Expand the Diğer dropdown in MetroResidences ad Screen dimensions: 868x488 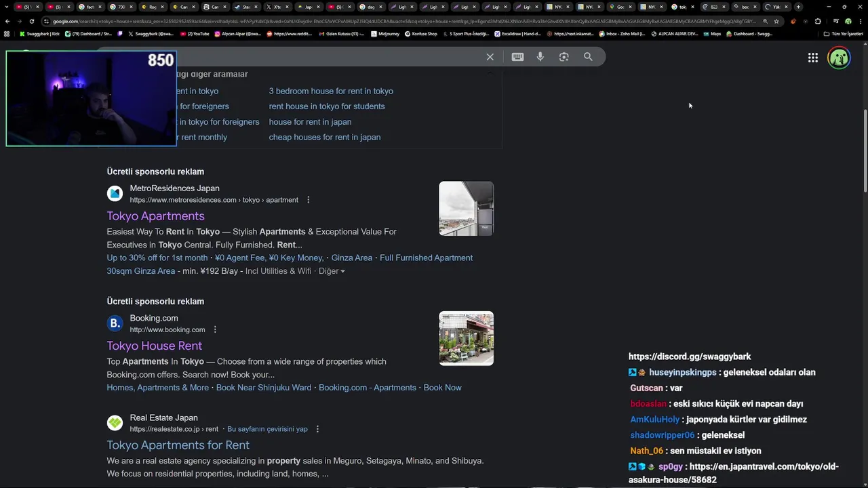(332, 271)
